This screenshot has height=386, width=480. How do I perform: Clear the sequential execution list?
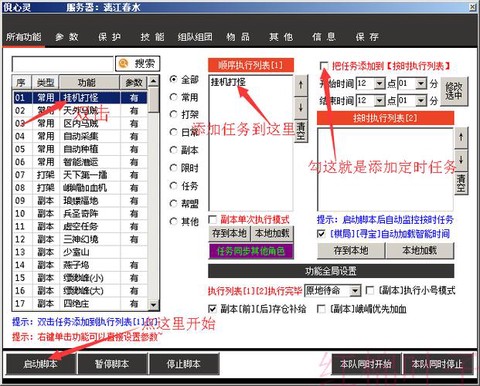[301, 131]
